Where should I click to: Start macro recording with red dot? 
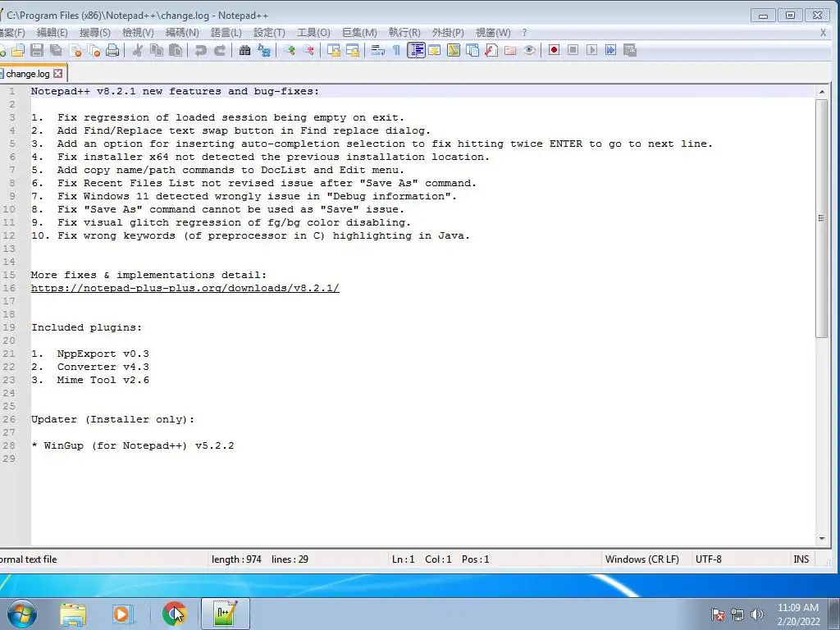pos(554,50)
